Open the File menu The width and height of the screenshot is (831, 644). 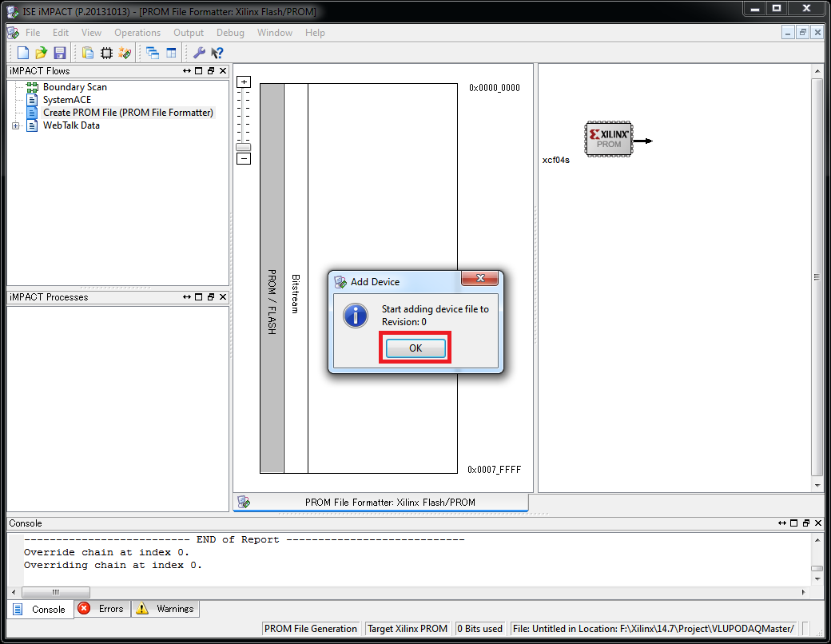coord(33,33)
